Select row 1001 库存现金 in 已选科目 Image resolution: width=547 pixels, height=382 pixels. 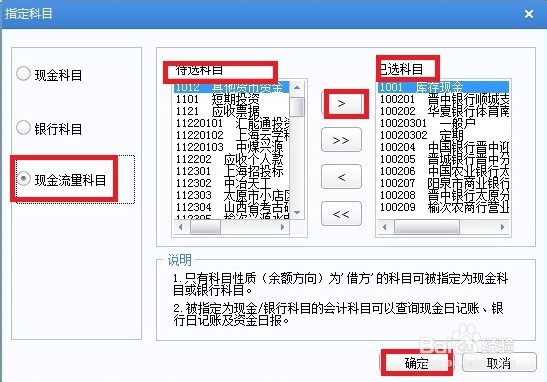coord(443,87)
